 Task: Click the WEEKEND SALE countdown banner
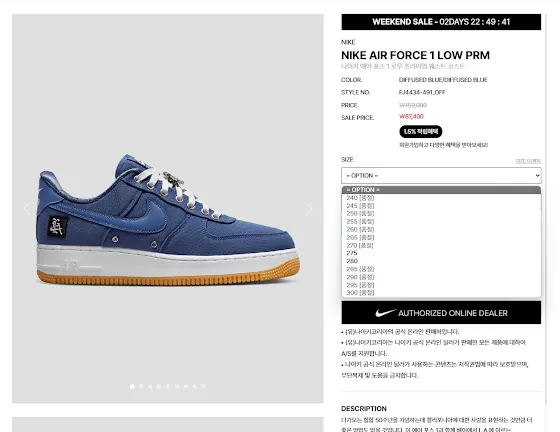click(x=441, y=22)
